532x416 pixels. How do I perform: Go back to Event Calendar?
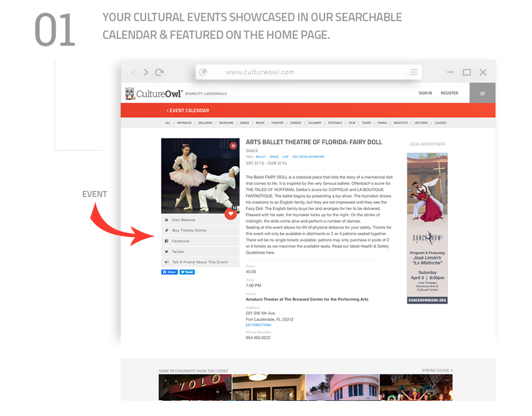[188, 111]
